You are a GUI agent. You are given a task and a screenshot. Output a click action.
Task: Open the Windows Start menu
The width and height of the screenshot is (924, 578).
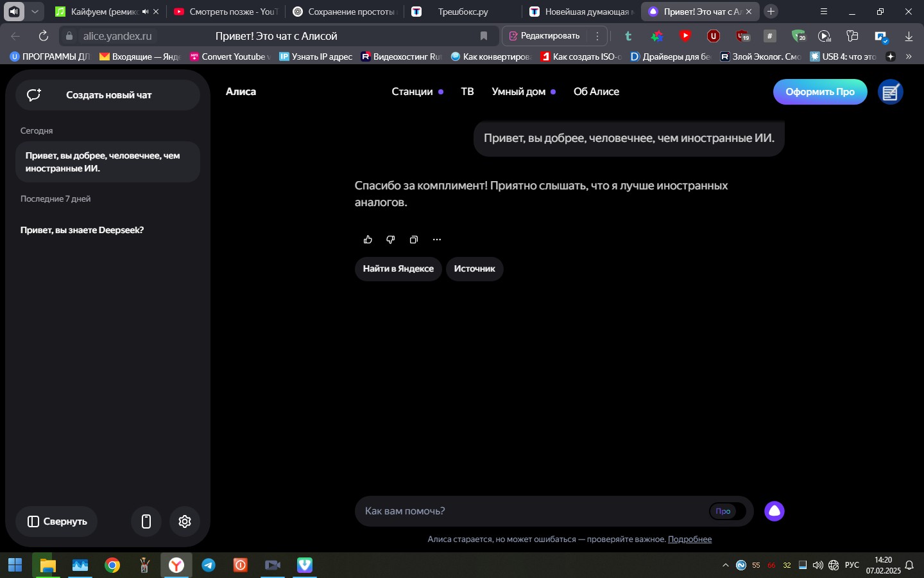(x=15, y=565)
